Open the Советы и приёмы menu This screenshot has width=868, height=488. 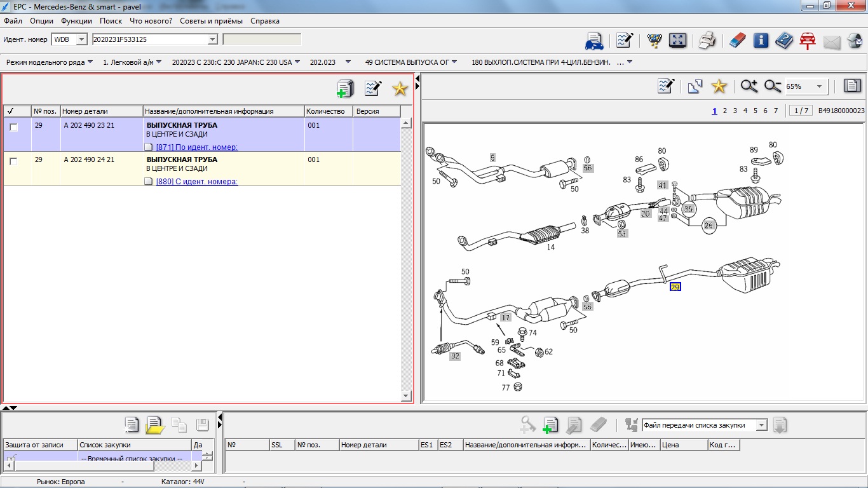tap(211, 21)
